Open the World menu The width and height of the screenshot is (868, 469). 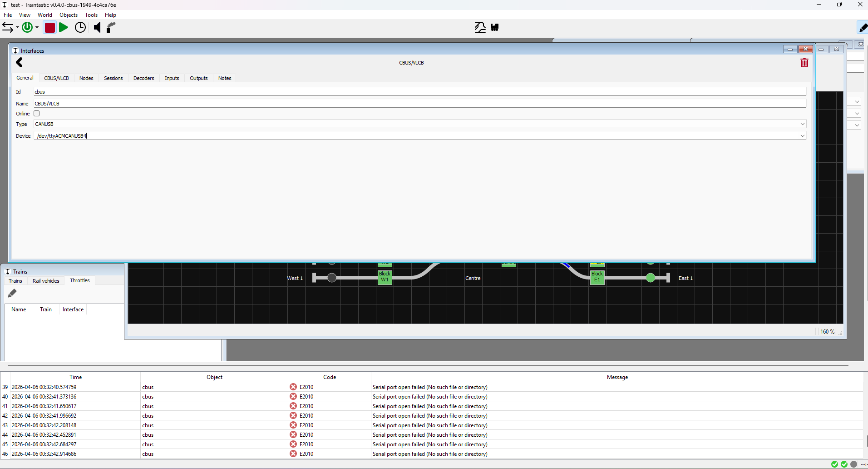(x=44, y=15)
